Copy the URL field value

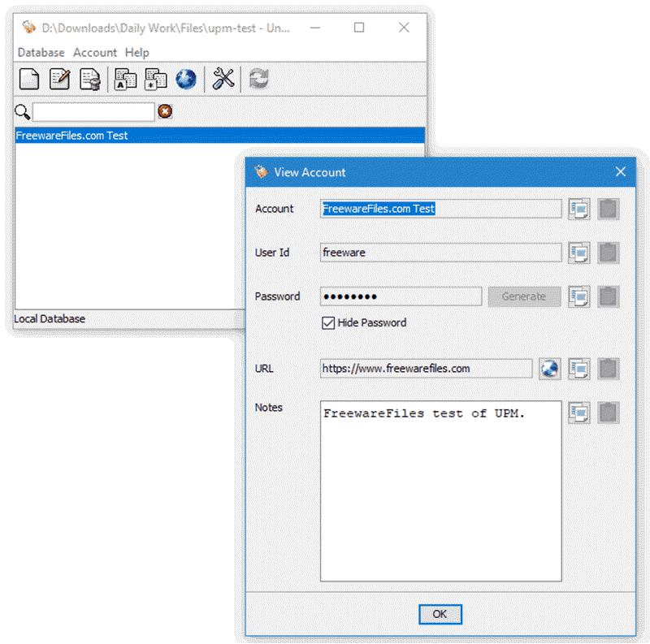click(x=579, y=369)
